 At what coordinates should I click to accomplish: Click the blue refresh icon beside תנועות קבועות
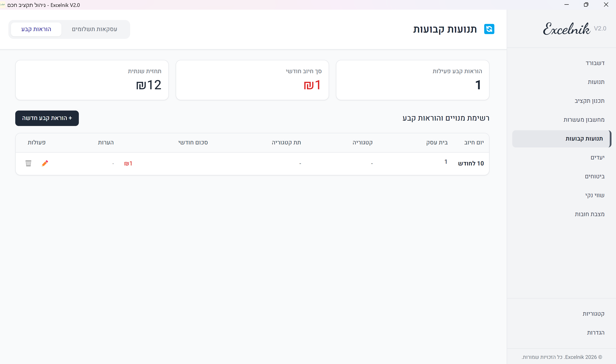(489, 29)
